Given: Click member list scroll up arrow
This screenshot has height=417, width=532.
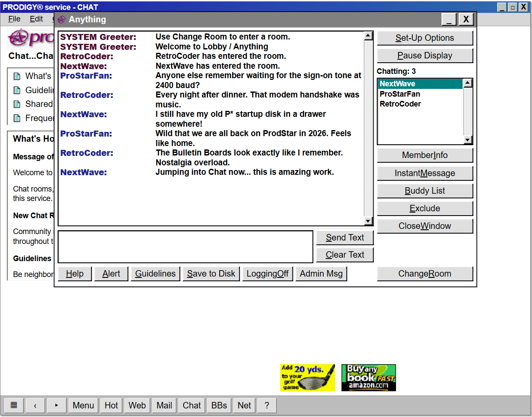Looking at the screenshot, I should (468, 83).
